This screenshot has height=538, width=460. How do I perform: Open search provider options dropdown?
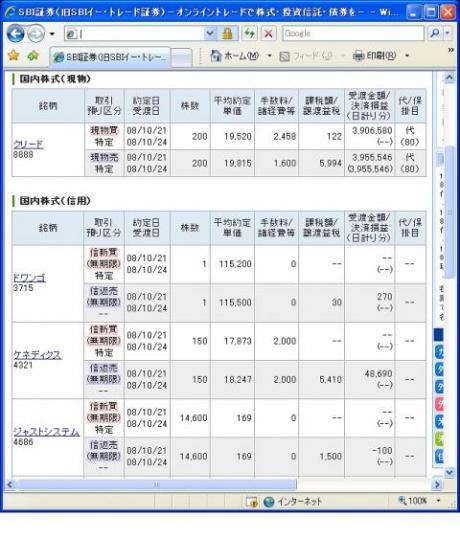coord(447,33)
